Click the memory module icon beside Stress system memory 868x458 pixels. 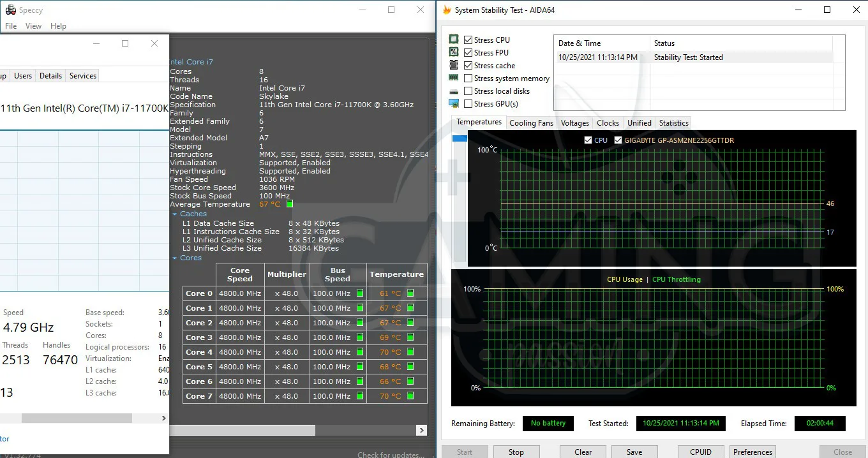click(x=454, y=78)
